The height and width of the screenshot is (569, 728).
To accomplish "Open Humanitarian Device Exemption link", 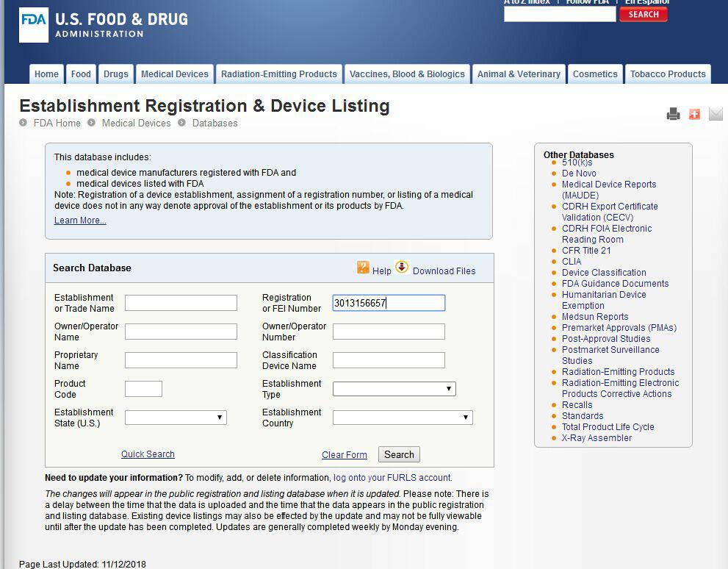I will coord(604,300).
